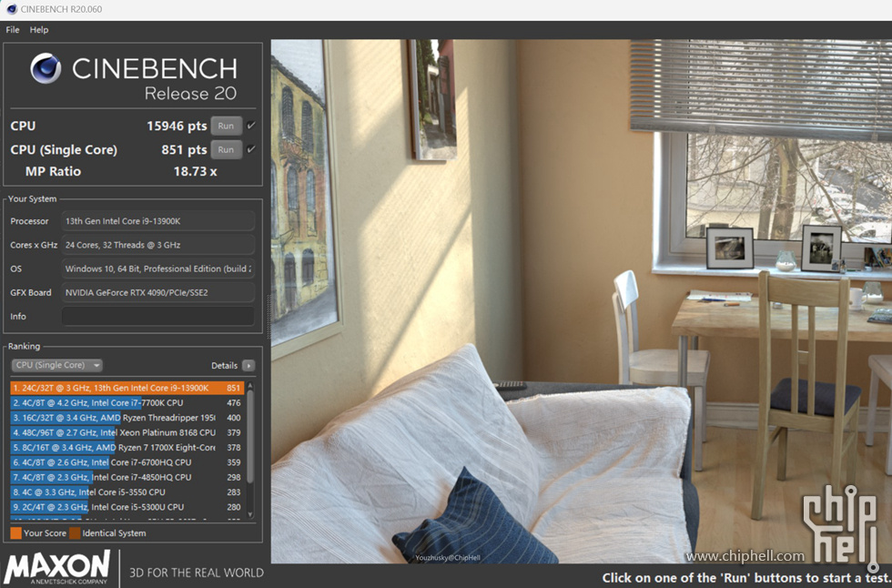Click the 15946 pts CPU score
Screen dimensions: 892x588
(177, 126)
